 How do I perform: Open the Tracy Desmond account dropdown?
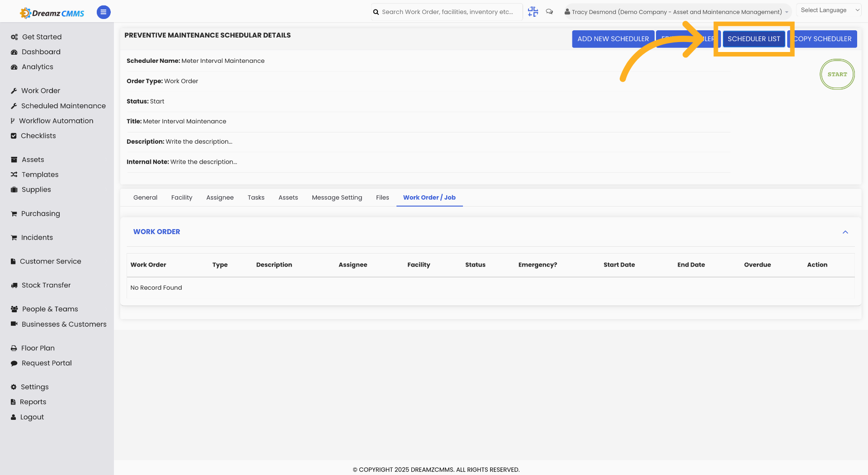coord(677,12)
